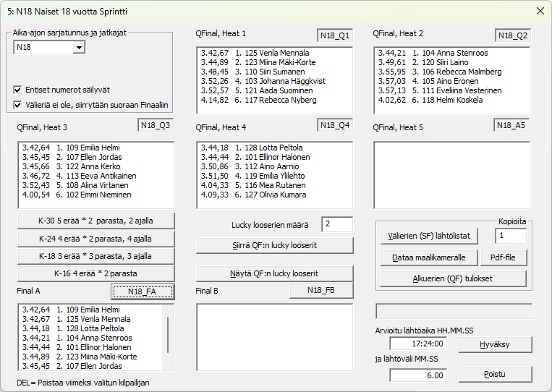Click 'K-16 4 erää * 2 parasta' button
552x392 pixels.
tap(95, 273)
